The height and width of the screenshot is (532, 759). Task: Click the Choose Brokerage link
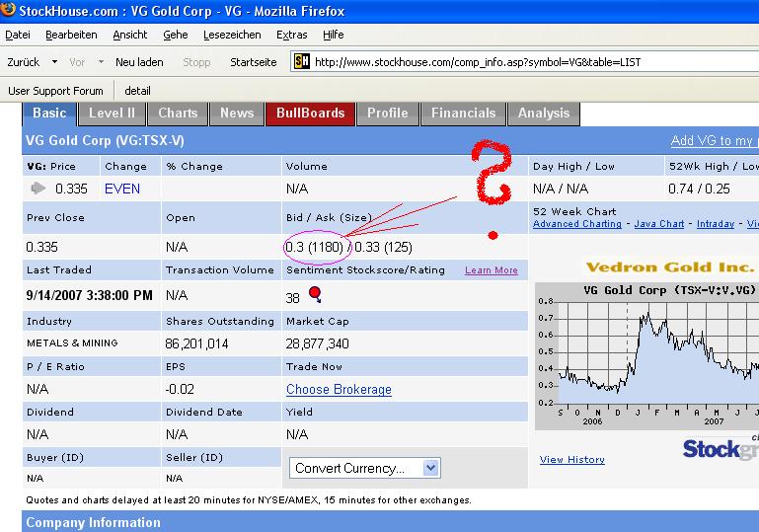pos(339,390)
